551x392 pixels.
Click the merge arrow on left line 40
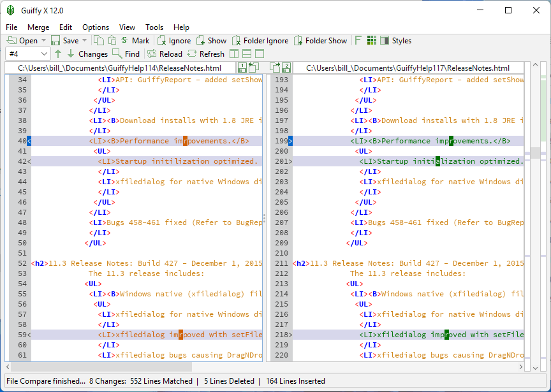click(29, 141)
